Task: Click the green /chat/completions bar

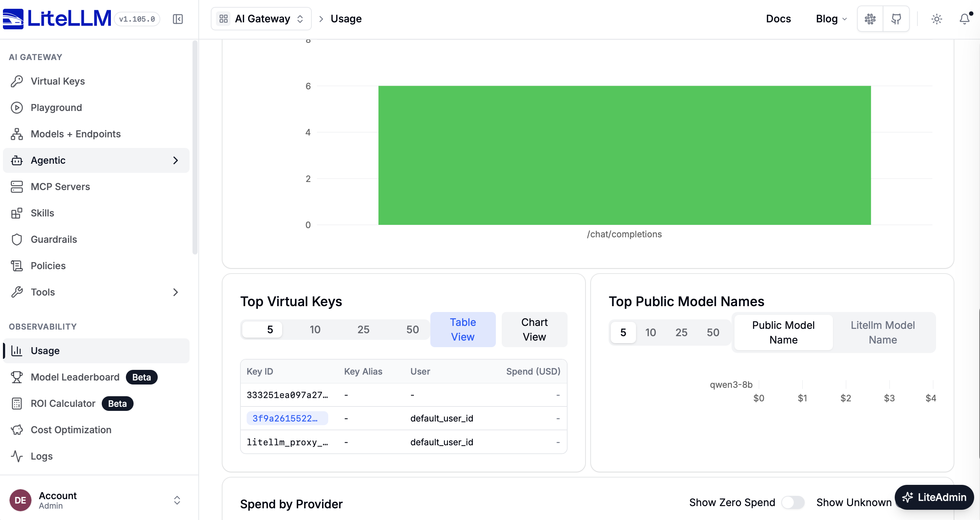Action: click(624, 155)
